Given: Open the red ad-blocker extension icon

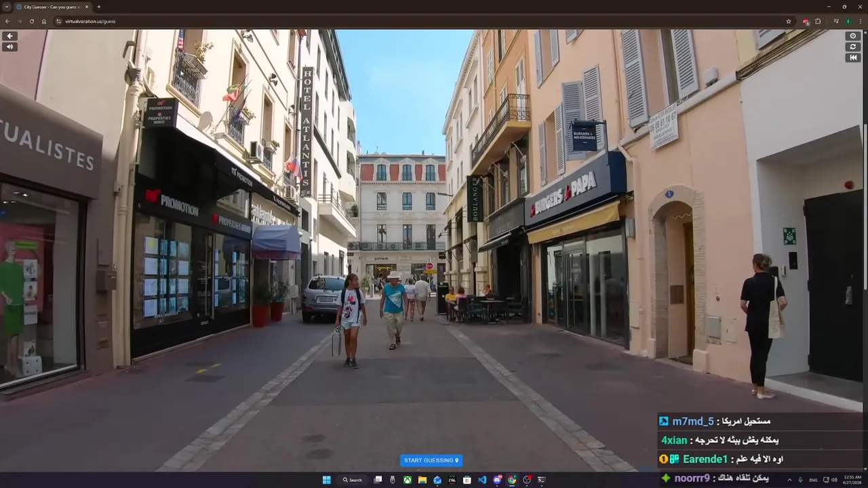Looking at the screenshot, I should pos(806,21).
